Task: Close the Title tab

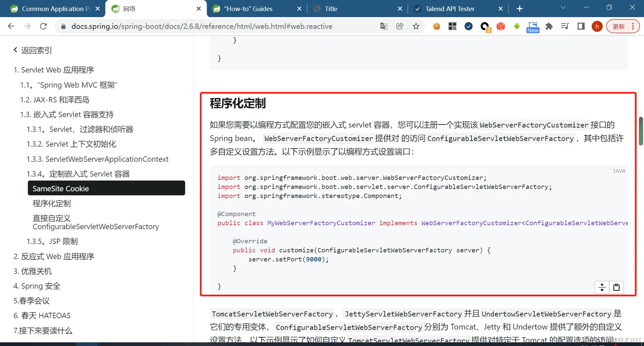Action: (400, 9)
